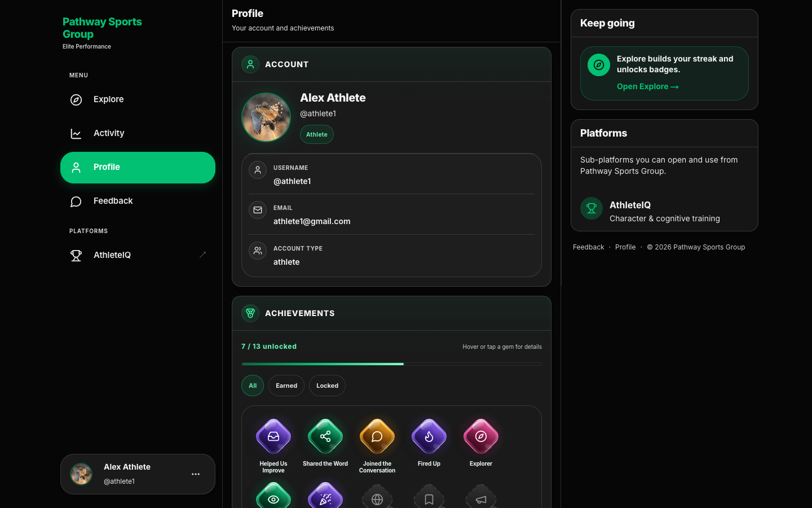Click the Activity chart icon in sidebar
The height and width of the screenshot is (508, 812).
click(x=76, y=134)
